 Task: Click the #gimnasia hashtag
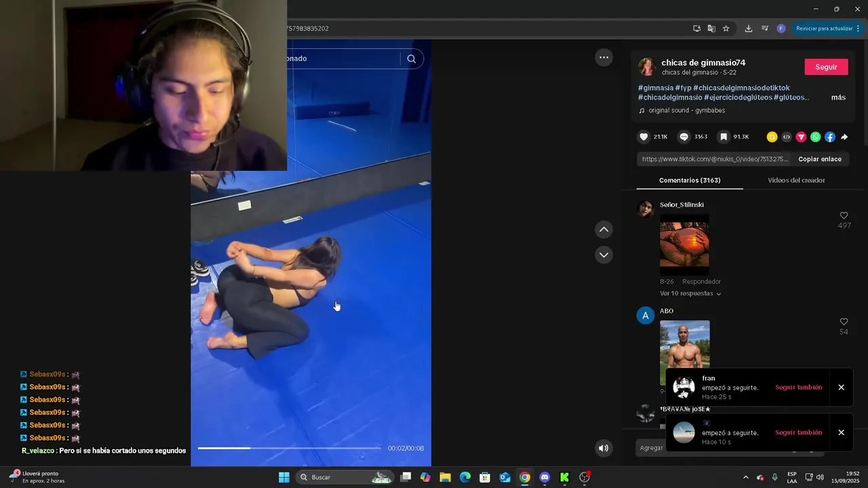(x=656, y=88)
